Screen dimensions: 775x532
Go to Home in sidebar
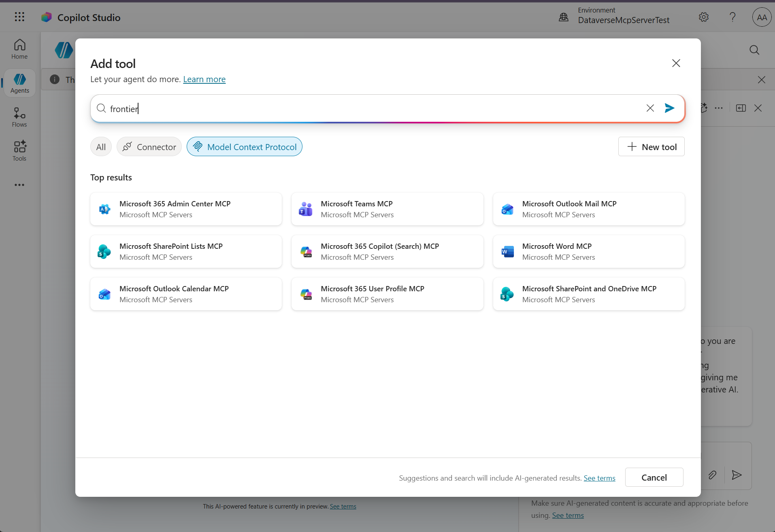click(x=19, y=49)
